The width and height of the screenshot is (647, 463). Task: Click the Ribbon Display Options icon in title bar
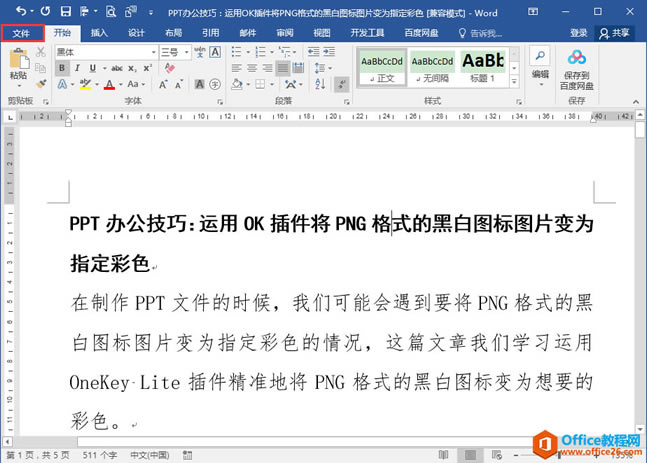pos(533,12)
